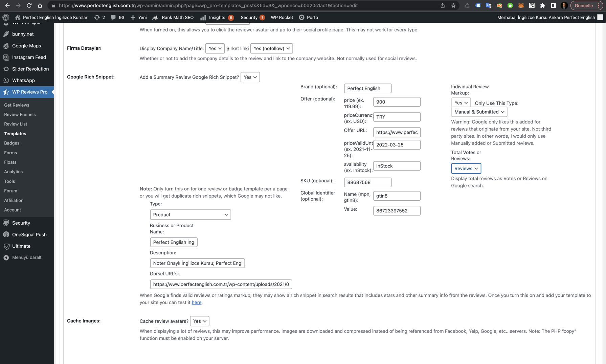Screen dimensions: 606x364
Task: Click the Görsel URL'si field
Action: coord(221,284)
